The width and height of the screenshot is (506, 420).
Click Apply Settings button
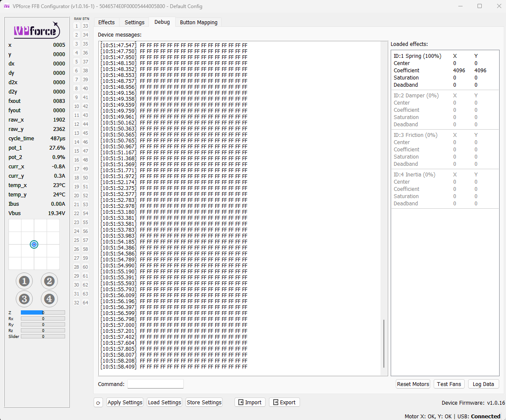tap(125, 402)
